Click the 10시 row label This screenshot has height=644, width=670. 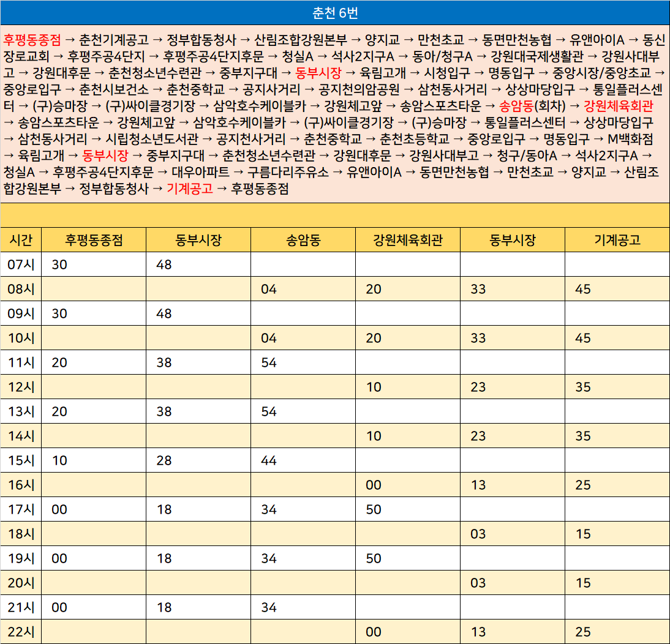21,338
